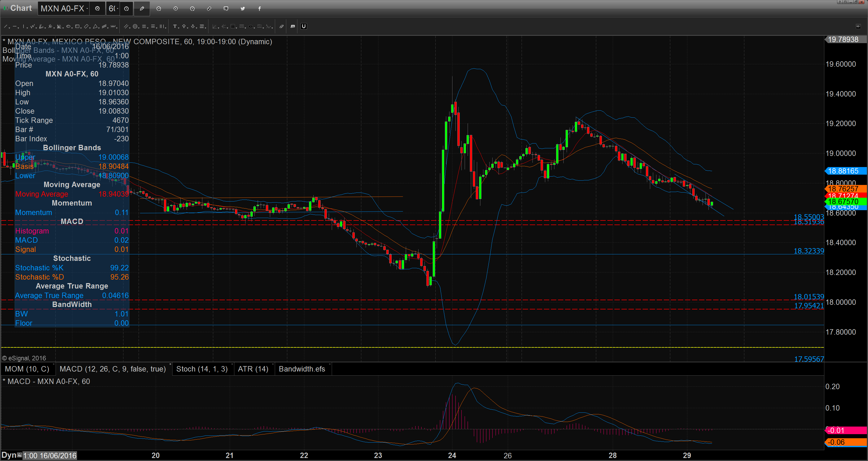Click the blue 18.88165 upper band marker

coord(845,171)
